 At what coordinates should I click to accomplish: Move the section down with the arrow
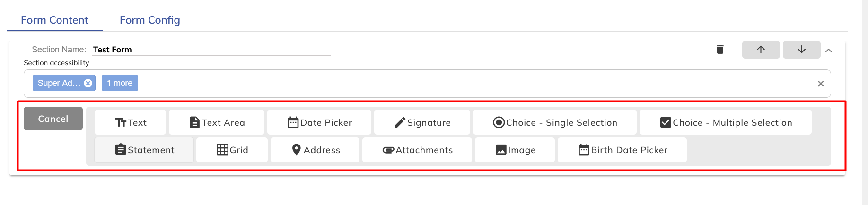[x=801, y=50]
